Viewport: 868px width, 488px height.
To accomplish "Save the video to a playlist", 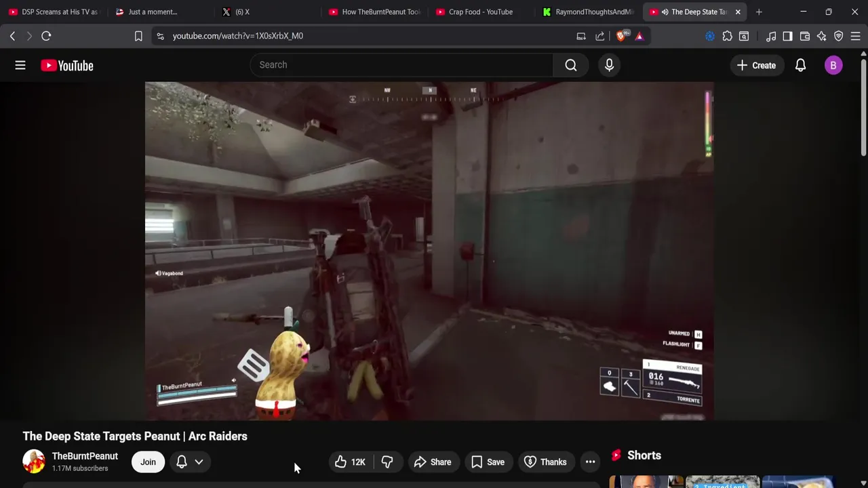I will click(x=488, y=462).
